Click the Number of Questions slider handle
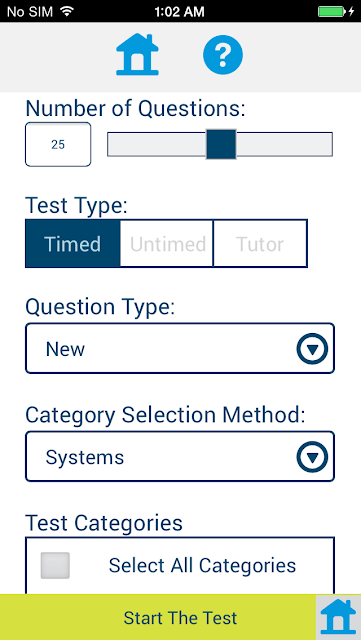 [221, 144]
